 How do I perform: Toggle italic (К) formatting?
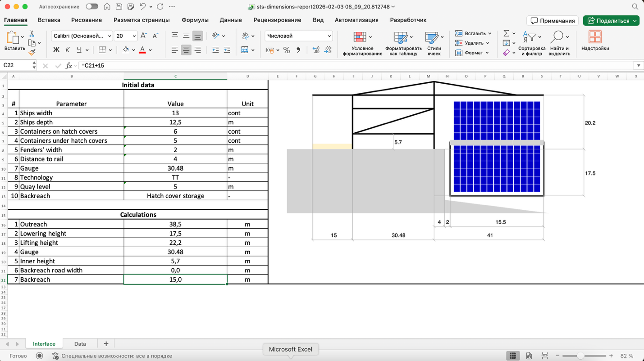click(x=68, y=50)
